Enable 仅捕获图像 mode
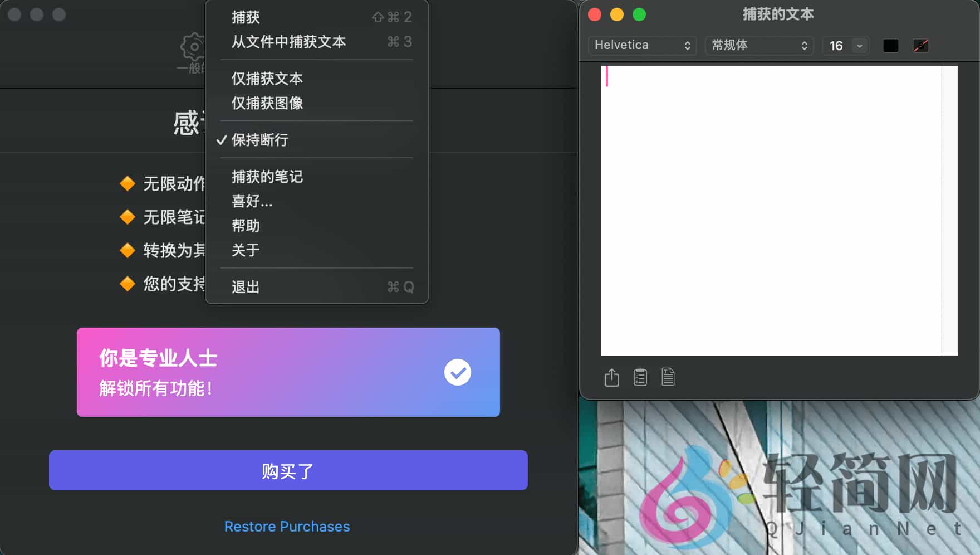This screenshot has width=980, height=555. click(x=267, y=103)
